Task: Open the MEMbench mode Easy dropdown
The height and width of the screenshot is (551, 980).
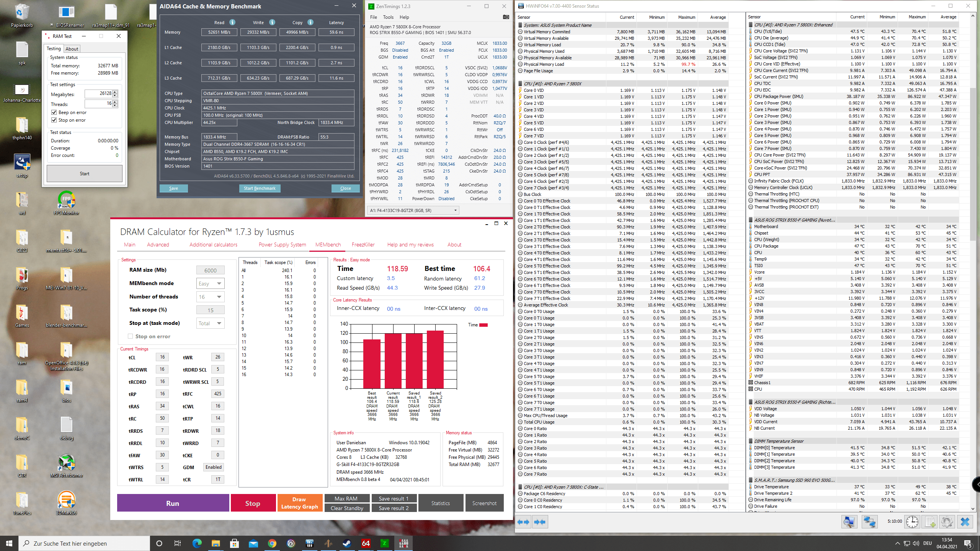Action: click(x=210, y=284)
